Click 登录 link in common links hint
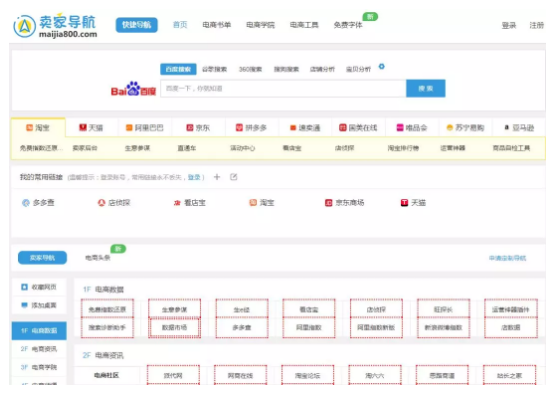The image size is (557, 397). coord(194,177)
